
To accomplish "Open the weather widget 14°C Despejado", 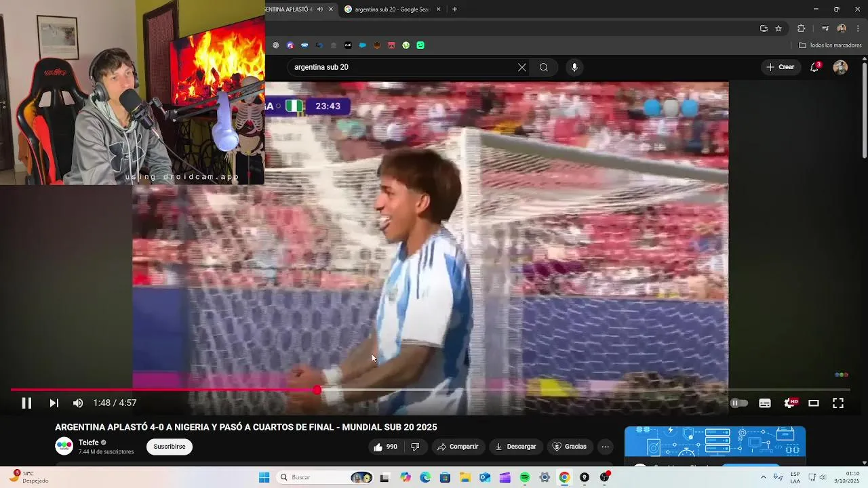I will (x=30, y=477).
